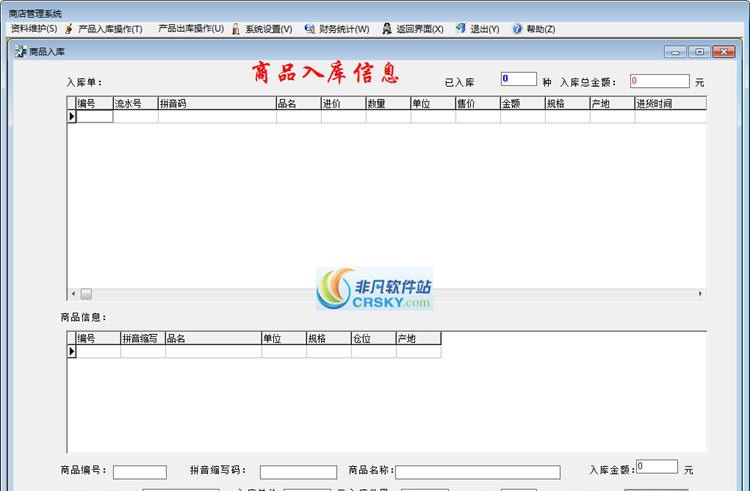The width and height of the screenshot is (750, 491).
Task: Minimize the 商品入库 window
Action: pyautogui.click(x=675, y=52)
